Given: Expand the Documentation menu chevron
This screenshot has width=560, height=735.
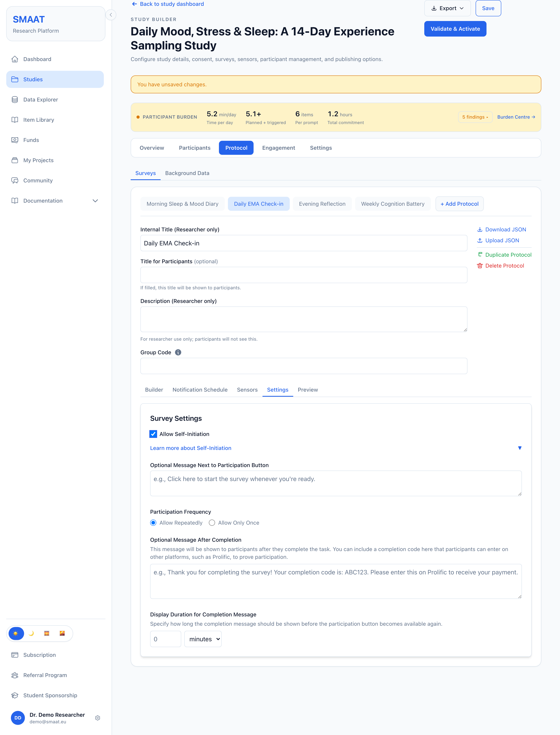Looking at the screenshot, I should [x=95, y=201].
